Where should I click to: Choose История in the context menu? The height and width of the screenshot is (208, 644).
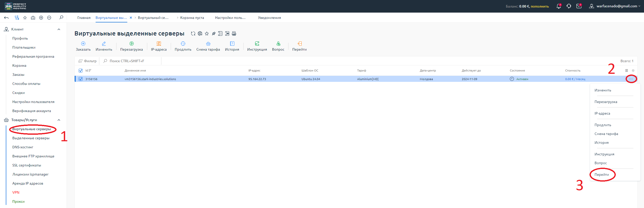coord(602,143)
